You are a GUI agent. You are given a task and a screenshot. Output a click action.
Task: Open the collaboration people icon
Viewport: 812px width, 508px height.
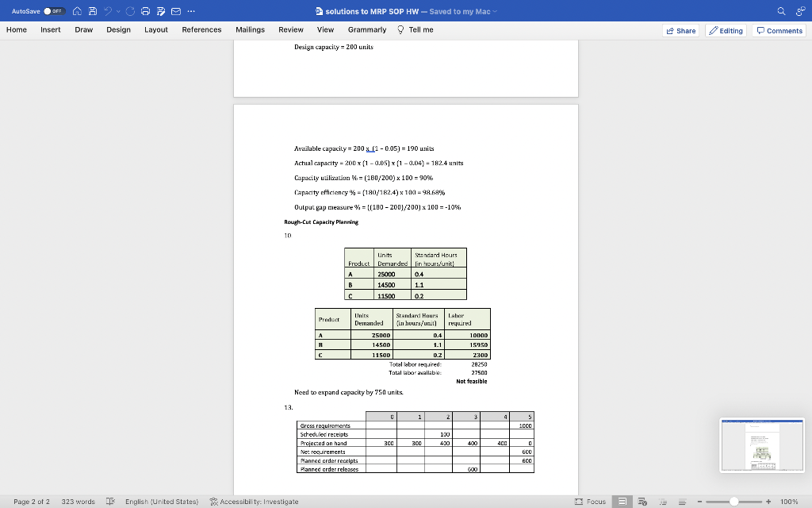click(801, 11)
